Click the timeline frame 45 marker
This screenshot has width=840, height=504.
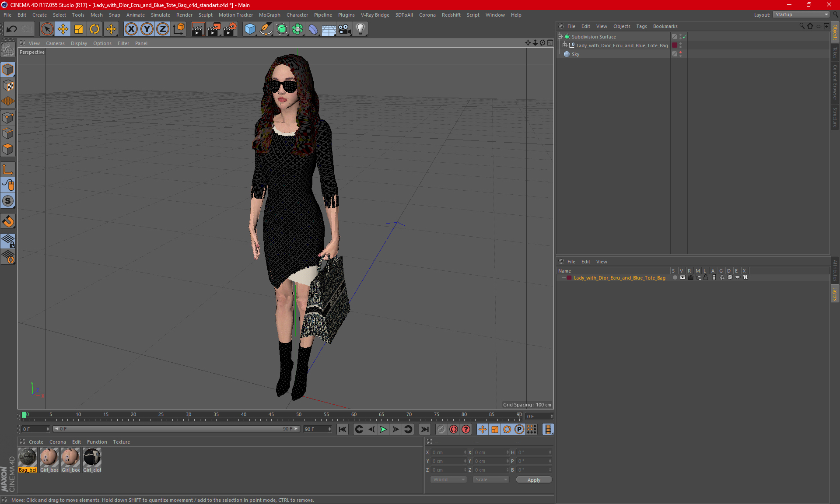[x=271, y=415]
